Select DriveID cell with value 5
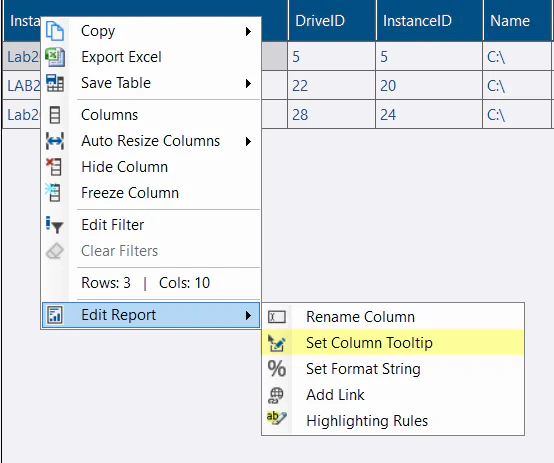Image resolution: width=554 pixels, height=463 pixels. [x=331, y=57]
